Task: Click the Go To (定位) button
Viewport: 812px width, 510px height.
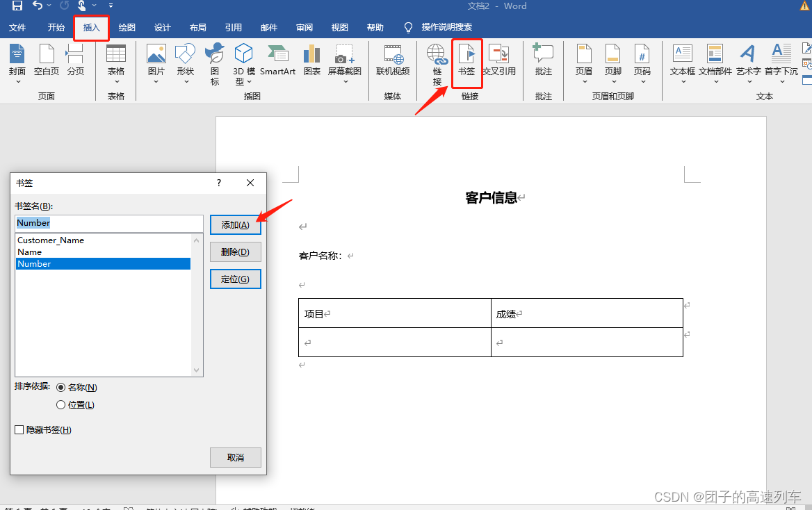Action: pos(235,279)
